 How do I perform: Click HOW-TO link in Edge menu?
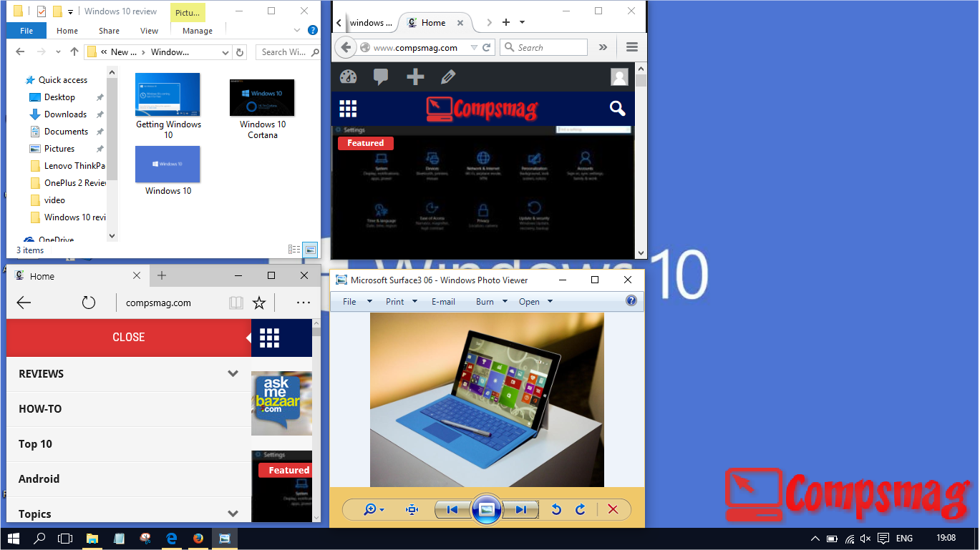40,408
